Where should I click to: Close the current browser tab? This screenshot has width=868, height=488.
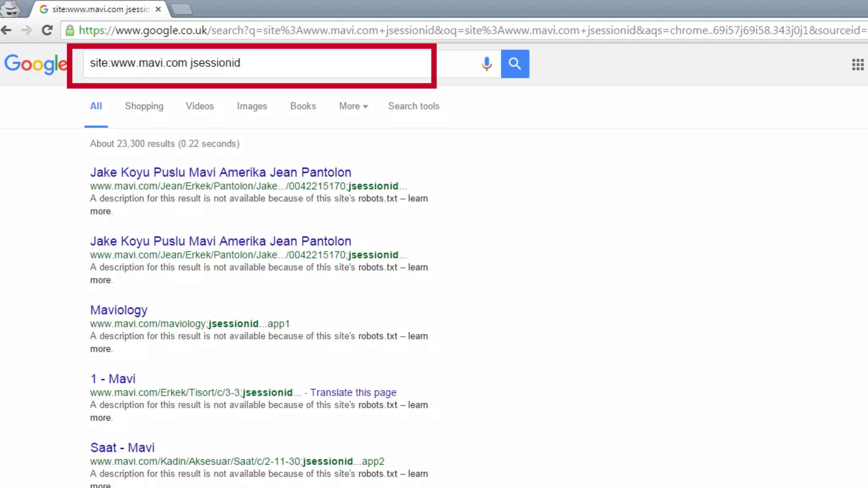(x=158, y=9)
